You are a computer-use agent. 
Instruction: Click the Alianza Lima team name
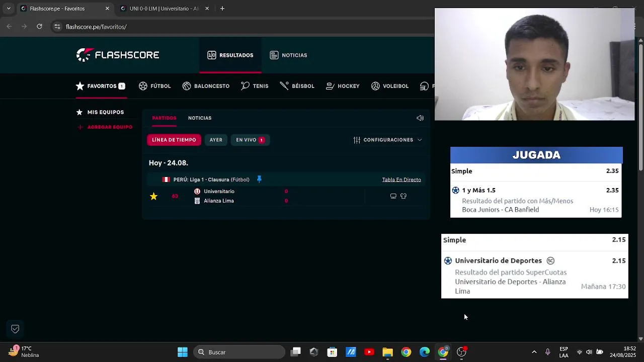coord(219,201)
